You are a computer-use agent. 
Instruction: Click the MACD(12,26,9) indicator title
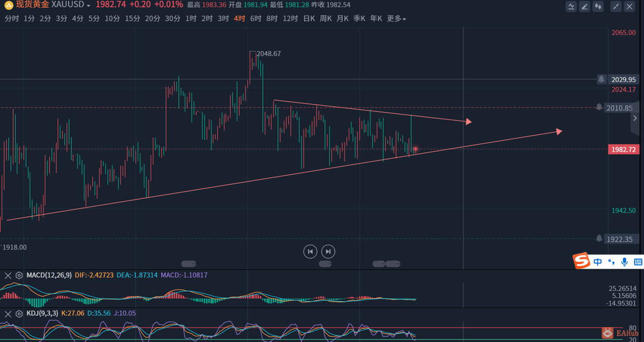pyautogui.click(x=49, y=275)
